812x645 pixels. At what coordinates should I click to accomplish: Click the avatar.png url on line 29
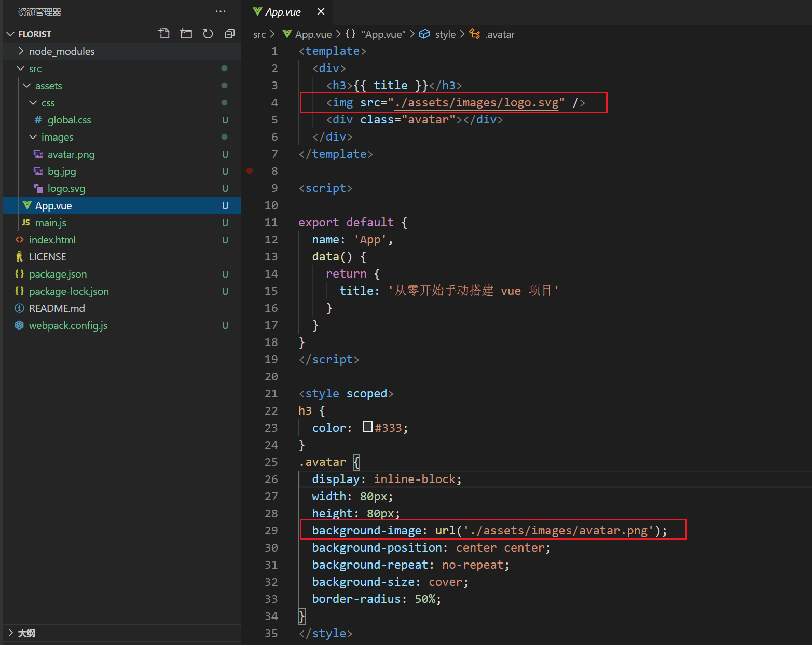point(559,531)
